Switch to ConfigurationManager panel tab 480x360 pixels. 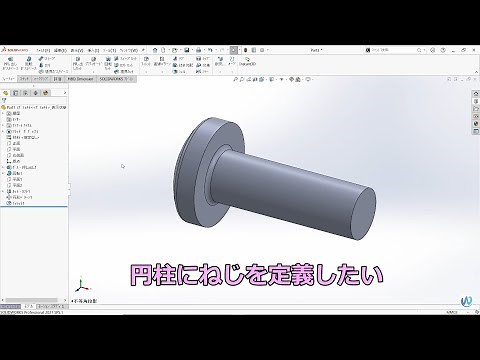click(25, 93)
